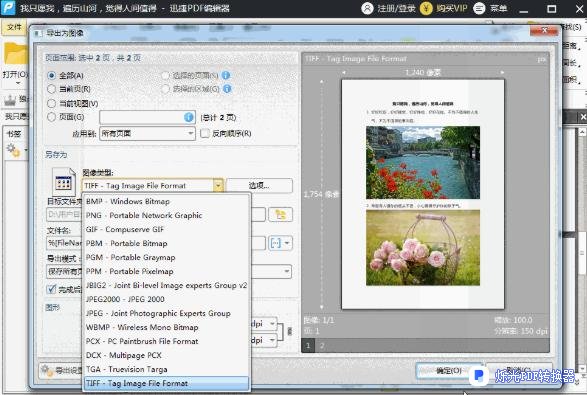Collapse the image type dropdown arrow

point(218,186)
